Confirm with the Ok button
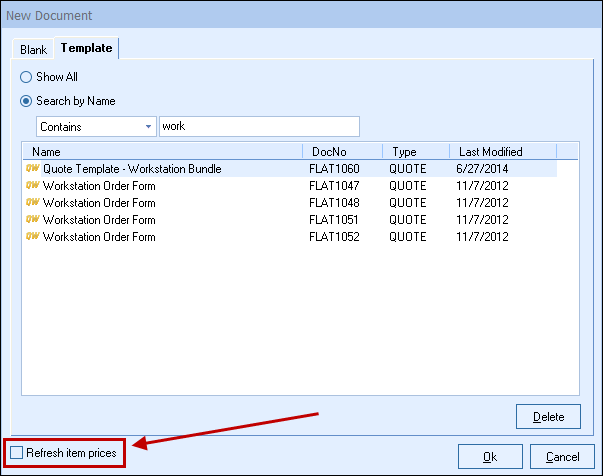 (489, 456)
